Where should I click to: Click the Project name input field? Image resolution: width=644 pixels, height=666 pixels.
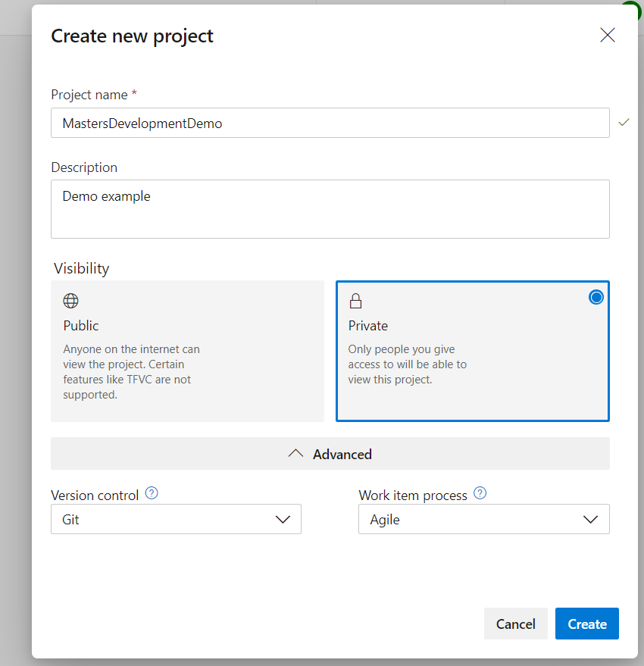click(x=330, y=122)
